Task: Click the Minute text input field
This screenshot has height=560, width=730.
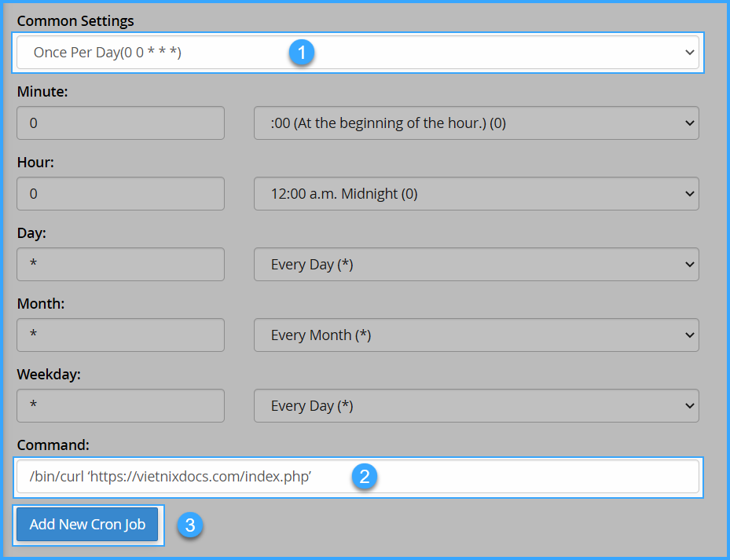Action: click(120, 123)
